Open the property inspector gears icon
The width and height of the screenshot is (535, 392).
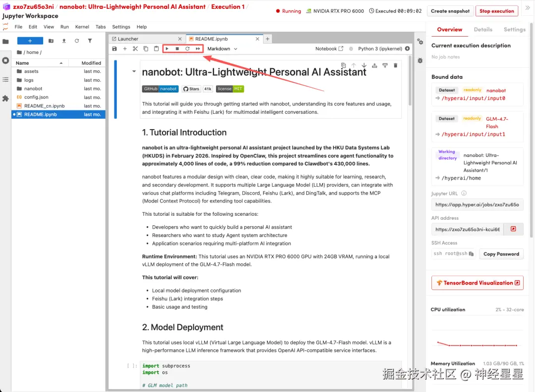coord(420,42)
